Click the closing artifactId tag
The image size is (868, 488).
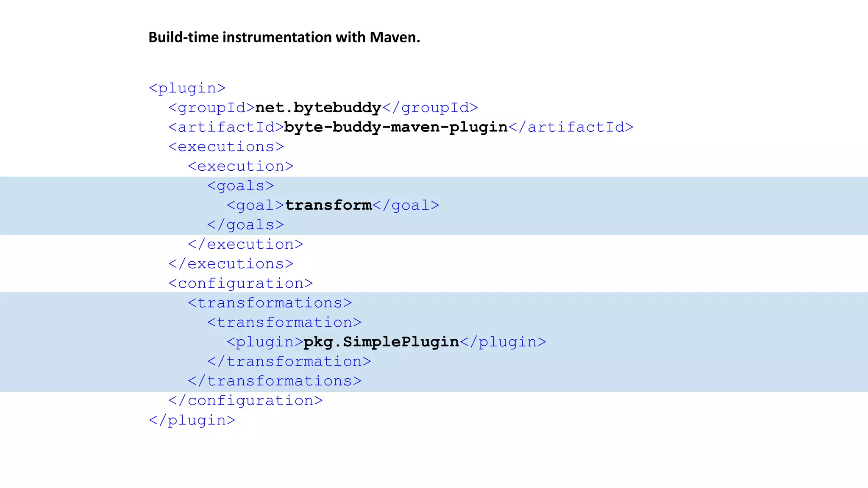[571, 127]
